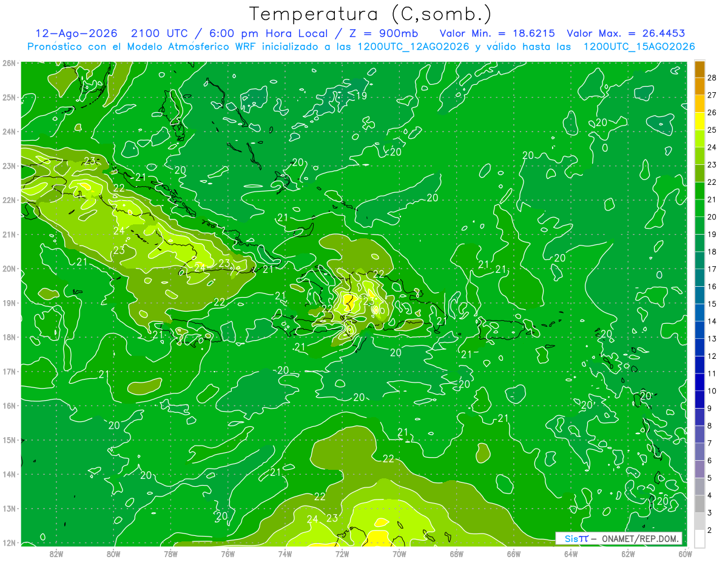Click the 64W longitude axis label
Screen dimensions: 728x562
coord(570,553)
